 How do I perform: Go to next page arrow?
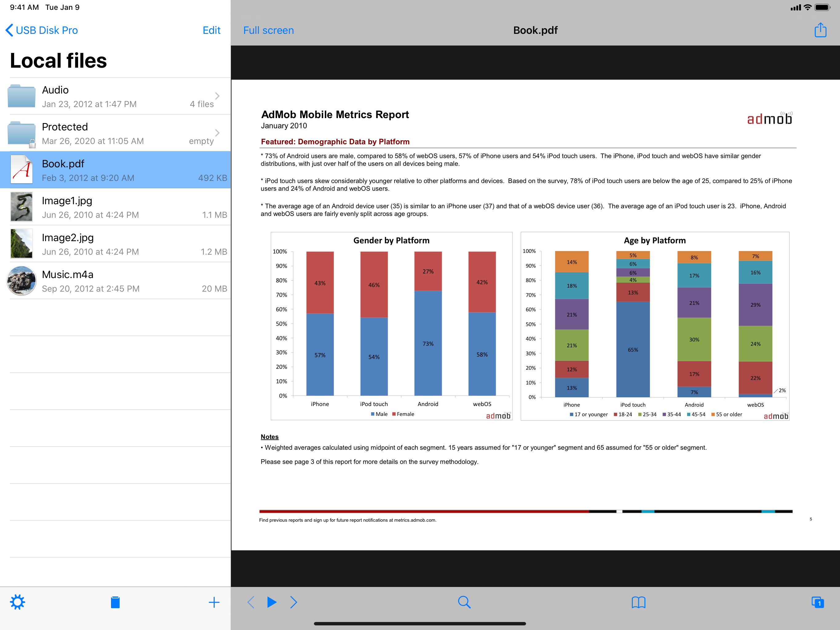[x=294, y=602]
